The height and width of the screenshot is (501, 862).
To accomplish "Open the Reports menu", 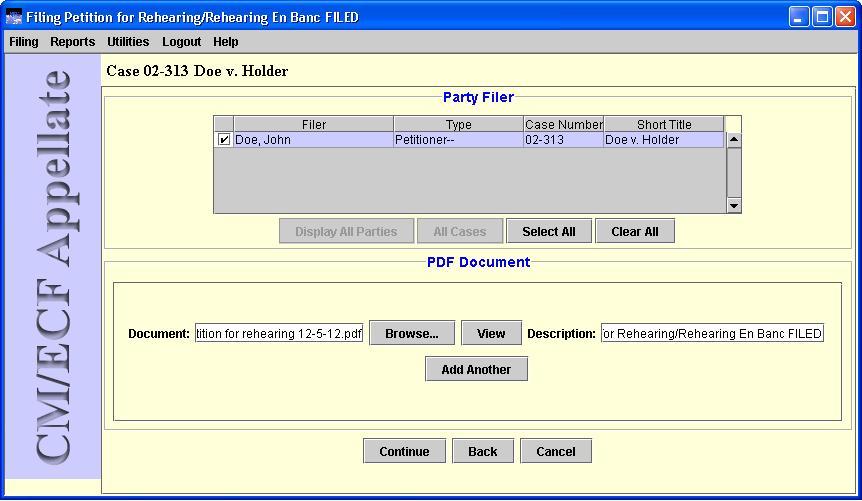I will 73,42.
